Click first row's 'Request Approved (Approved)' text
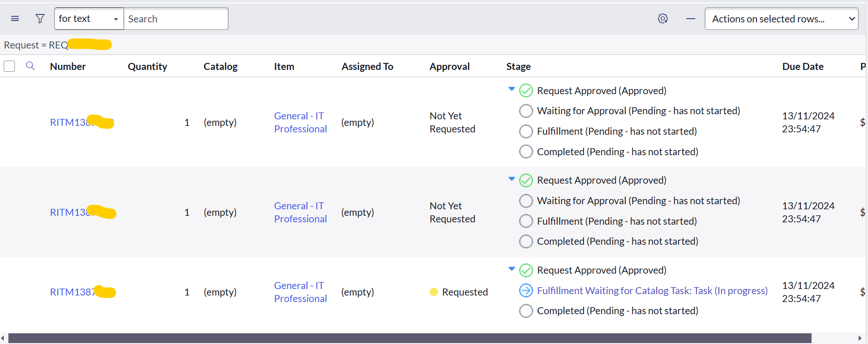The image size is (868, 344). click(602, 90)
